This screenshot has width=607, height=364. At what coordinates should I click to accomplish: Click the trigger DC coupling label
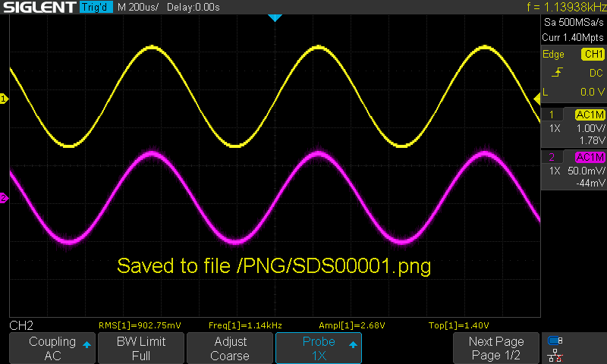point(596,73)
